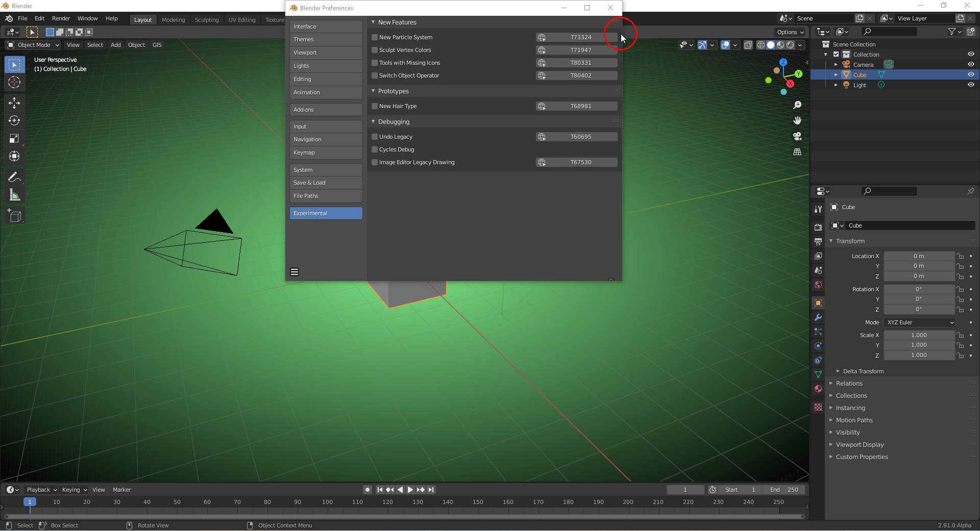The width and height of the screenshot is (980, 531).
Task: Open the Themes preferences section
Action: pos(326,39)
